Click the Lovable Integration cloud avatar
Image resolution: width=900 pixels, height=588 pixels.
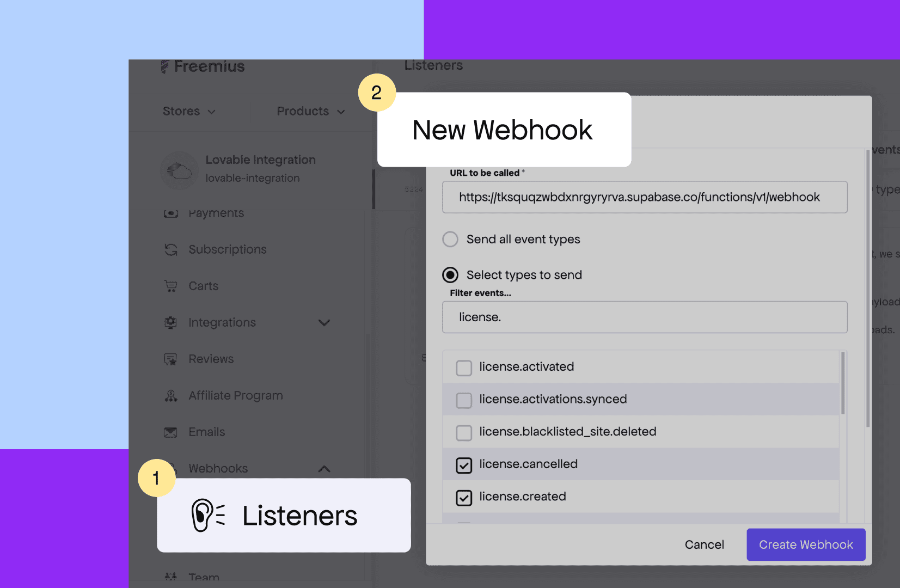point(179,170)
